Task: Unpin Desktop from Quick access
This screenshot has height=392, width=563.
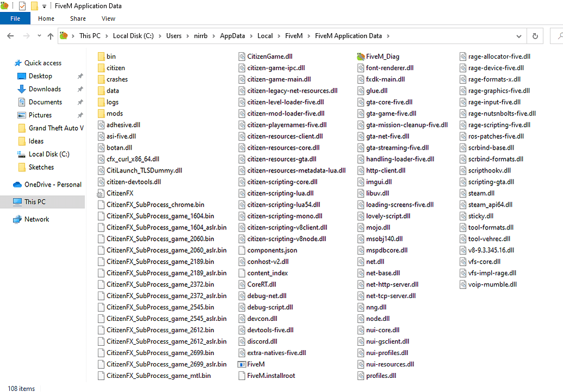Action: click(x=79, y=76)
